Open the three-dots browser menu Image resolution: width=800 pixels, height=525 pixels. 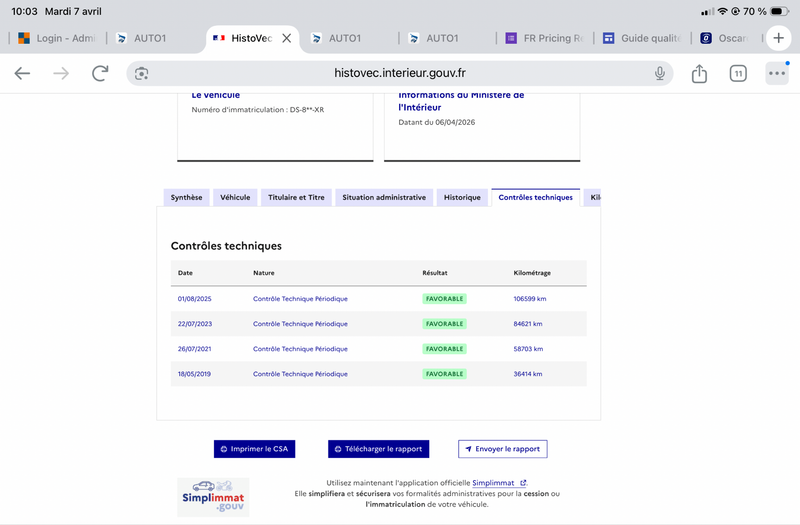coord(777,73)
